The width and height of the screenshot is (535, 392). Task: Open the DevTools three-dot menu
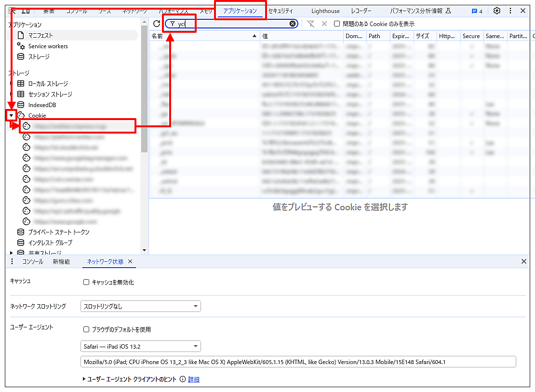click(x=510, y=11)
